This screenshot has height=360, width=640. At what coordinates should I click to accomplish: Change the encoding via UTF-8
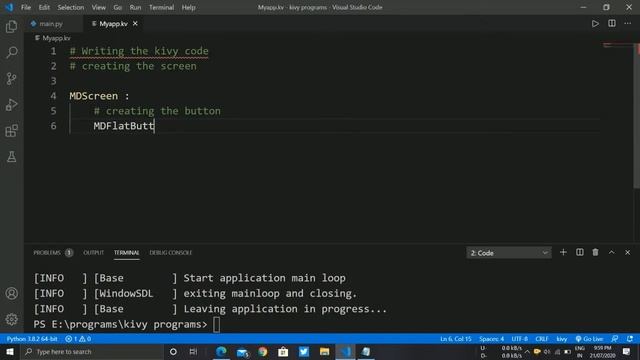pos(519,339)
